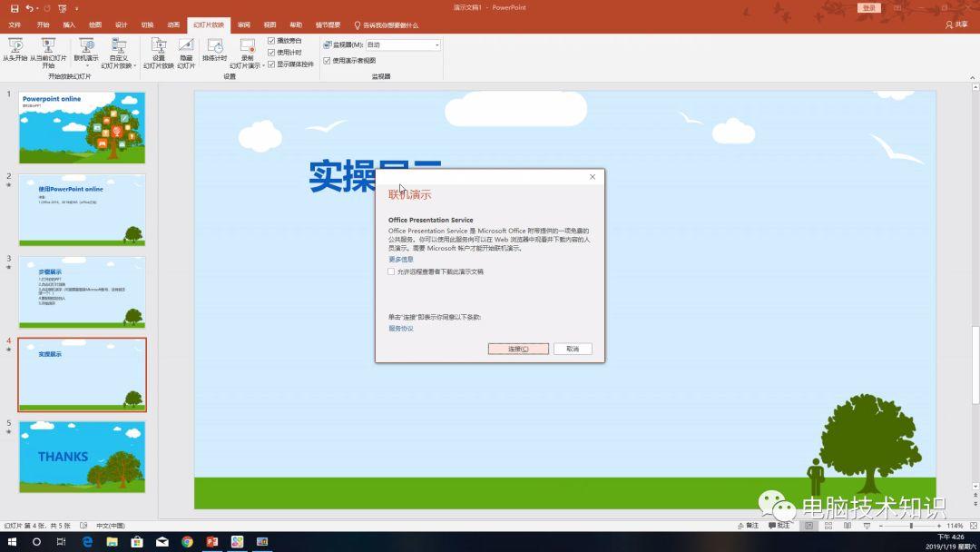
Task: Uncheck the 播放旁白 checkbox
Action: tap(271, 41)
